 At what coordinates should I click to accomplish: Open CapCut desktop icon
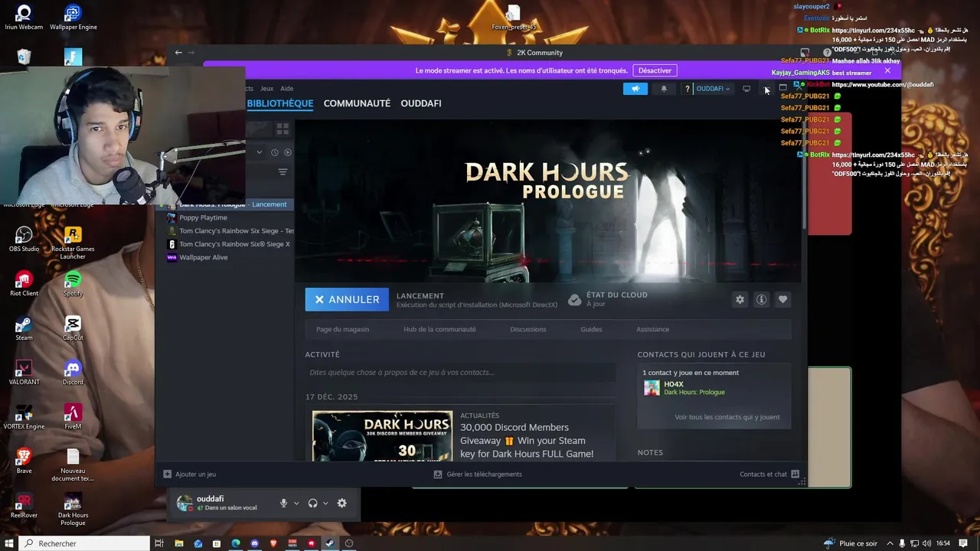[x=73, y=328]
